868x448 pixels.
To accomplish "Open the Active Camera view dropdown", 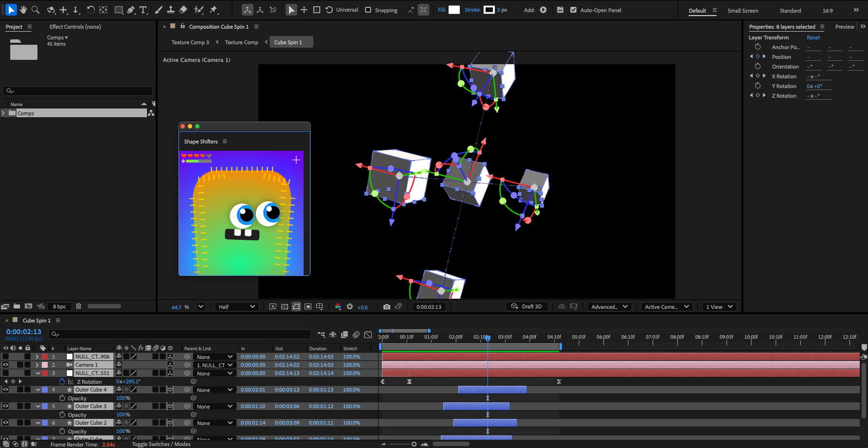I will pos(667,307).
